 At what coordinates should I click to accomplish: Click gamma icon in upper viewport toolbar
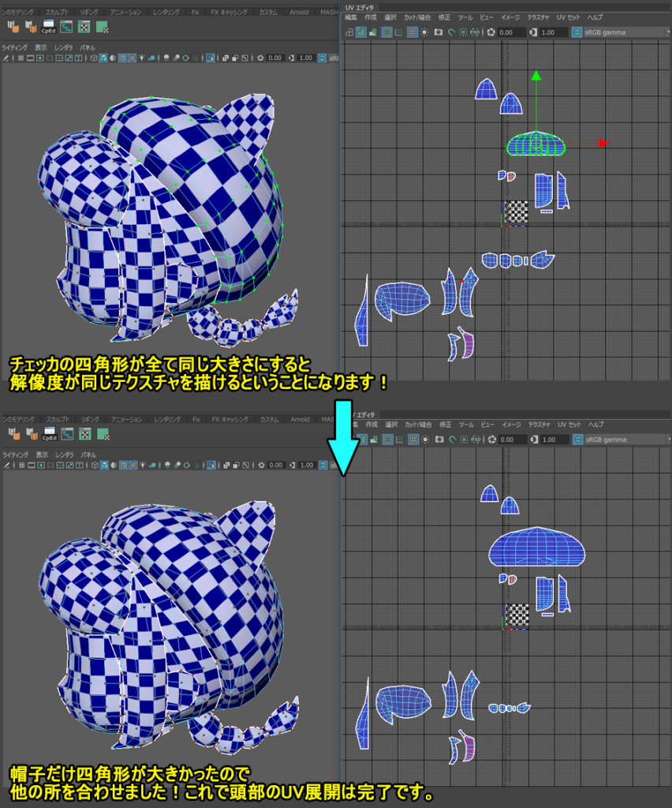pos(292,58)
